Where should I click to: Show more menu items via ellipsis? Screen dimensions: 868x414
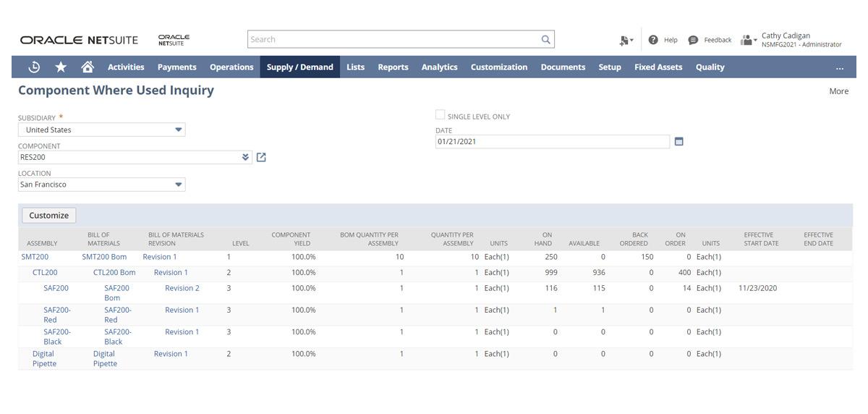pos(839,67)
